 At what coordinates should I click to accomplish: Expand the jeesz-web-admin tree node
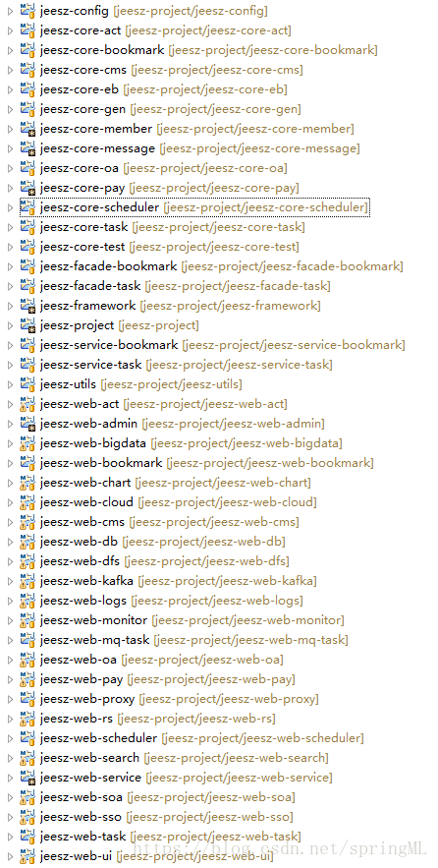[10, 424]
